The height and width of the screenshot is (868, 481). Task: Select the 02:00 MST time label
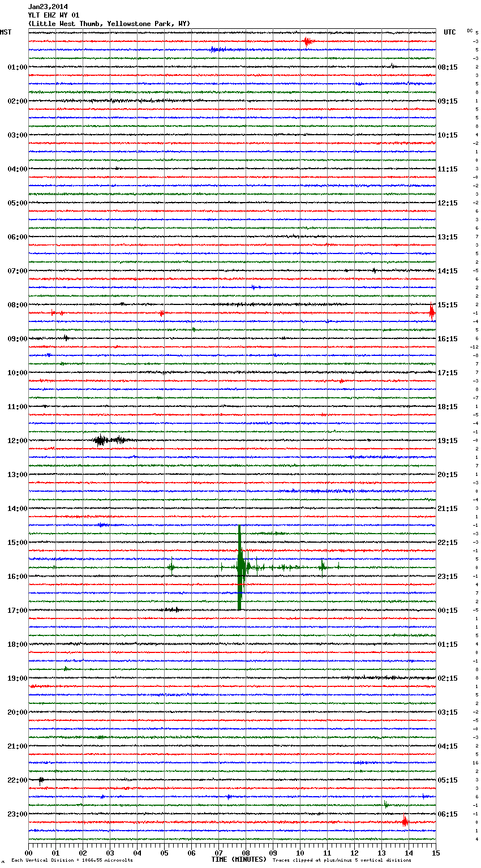[x=18, y=101]
